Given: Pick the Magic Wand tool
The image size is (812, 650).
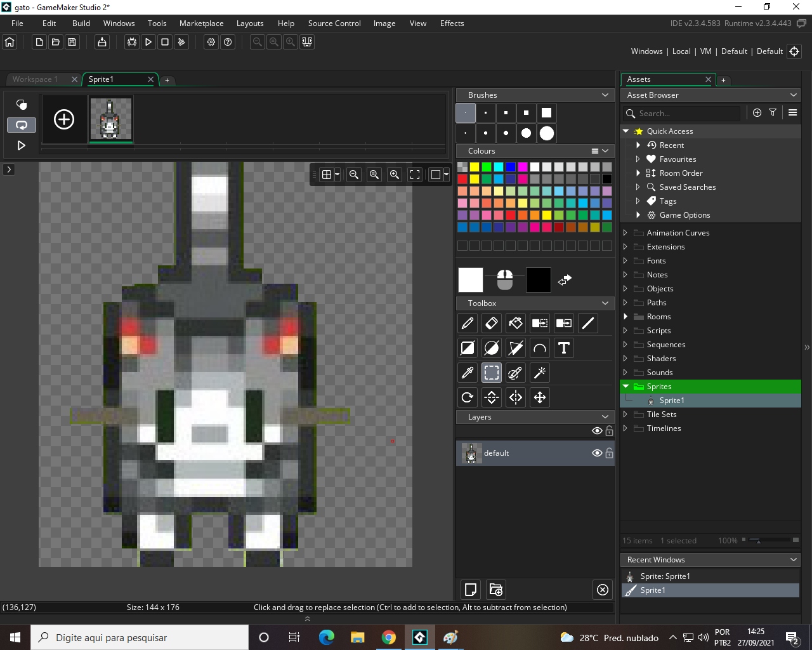Looking at the screenshot, I should 539,373.
